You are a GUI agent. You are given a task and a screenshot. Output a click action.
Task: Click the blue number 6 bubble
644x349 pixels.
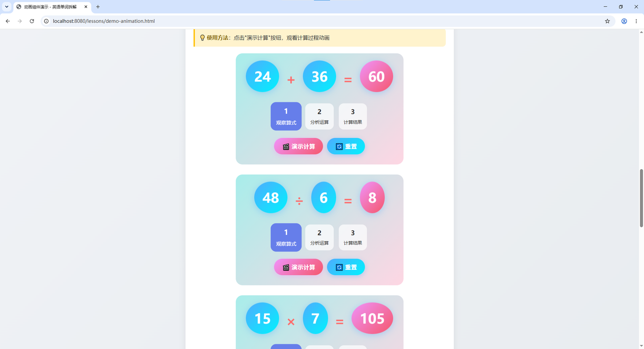click(x=324, y=197)
